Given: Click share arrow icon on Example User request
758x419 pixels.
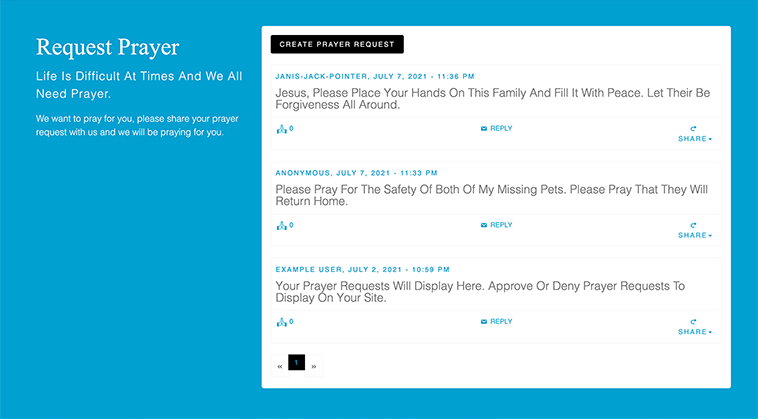Looking at the screenshot, I should pos(693,322).
